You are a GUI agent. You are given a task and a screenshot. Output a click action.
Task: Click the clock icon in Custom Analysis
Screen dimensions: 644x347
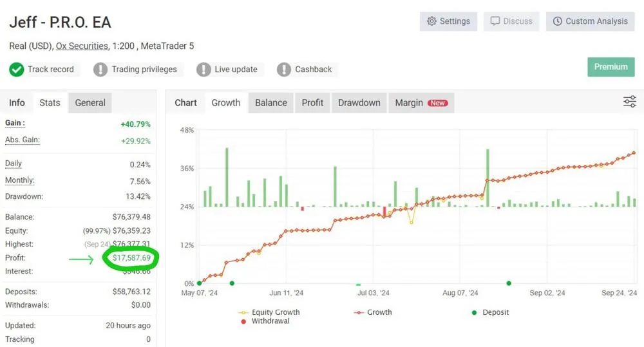click(x=557, y=21)
